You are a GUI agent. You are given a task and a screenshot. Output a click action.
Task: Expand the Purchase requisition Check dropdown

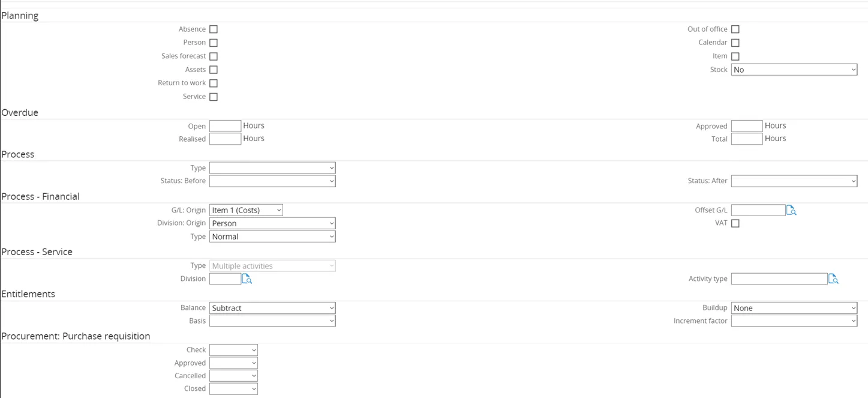[233, 350]
